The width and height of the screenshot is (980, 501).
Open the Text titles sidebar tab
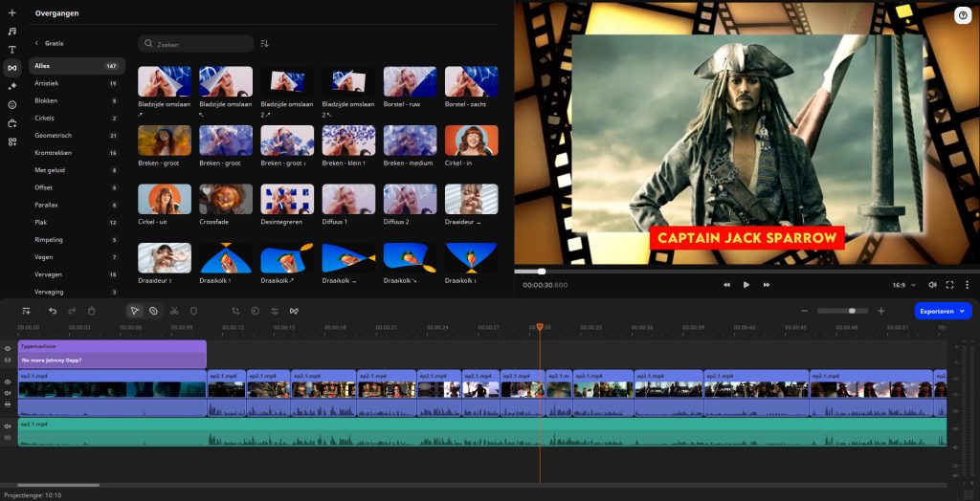12,50
